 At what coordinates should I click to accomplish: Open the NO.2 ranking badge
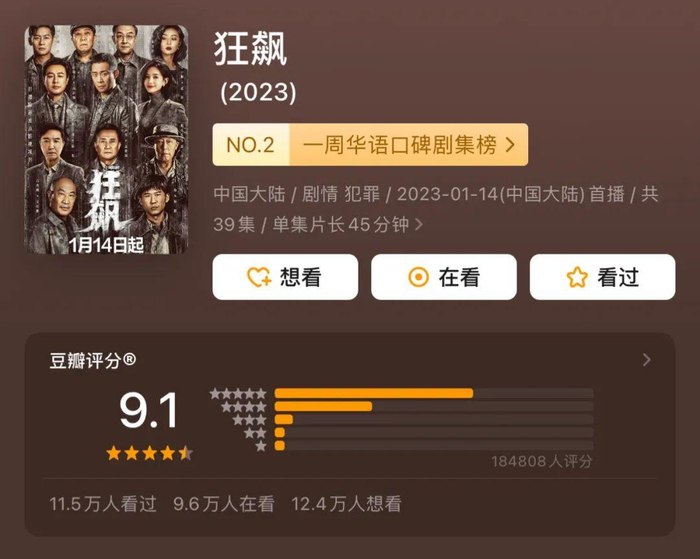tap(250, 145)
